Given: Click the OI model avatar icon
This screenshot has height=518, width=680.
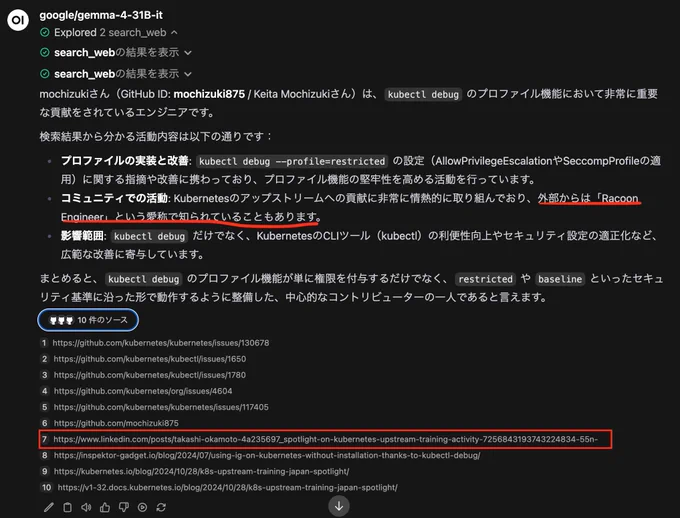Looking at the screenshot, I should pyautogui.click(x=18, y=20).
